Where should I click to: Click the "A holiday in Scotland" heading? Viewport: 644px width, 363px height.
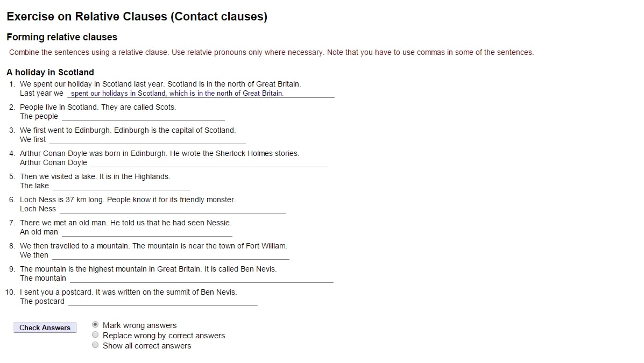click(50, 72)
